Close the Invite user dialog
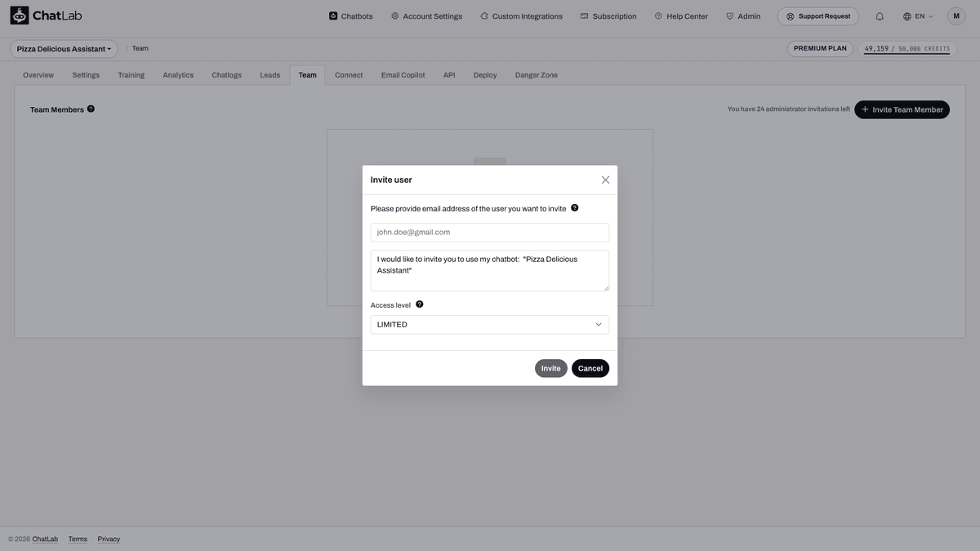This screenshot has width=980, height=551. pos(605,180)
